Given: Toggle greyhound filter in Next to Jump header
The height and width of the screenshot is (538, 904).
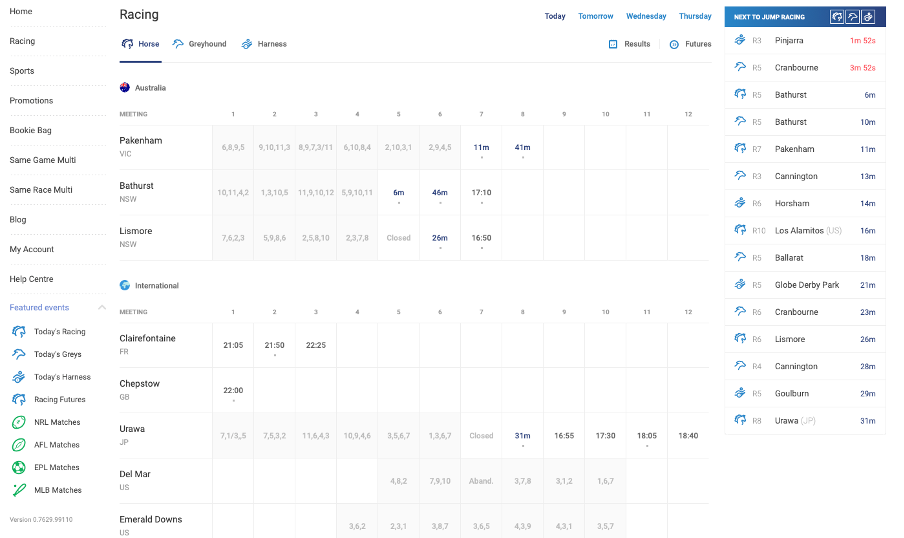Looking at the screenshot, I should [852, 17].
